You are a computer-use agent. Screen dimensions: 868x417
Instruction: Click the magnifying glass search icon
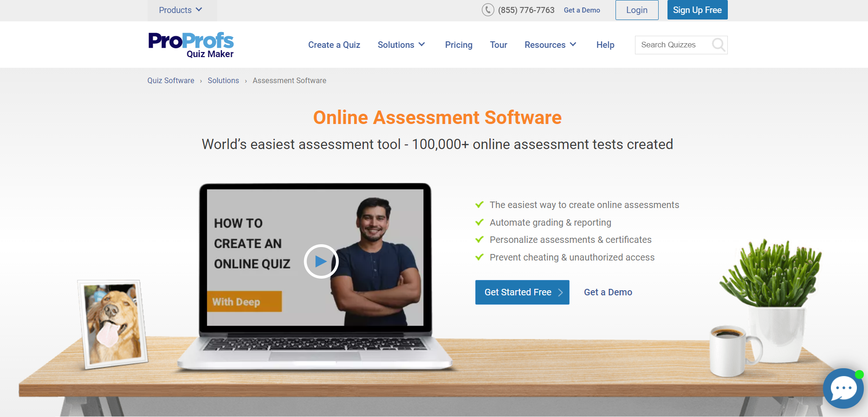point(718,45)
